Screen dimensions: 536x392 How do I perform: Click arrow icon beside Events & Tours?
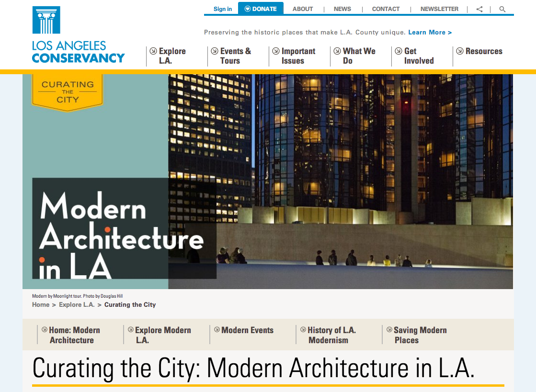[x=215, y=51]
